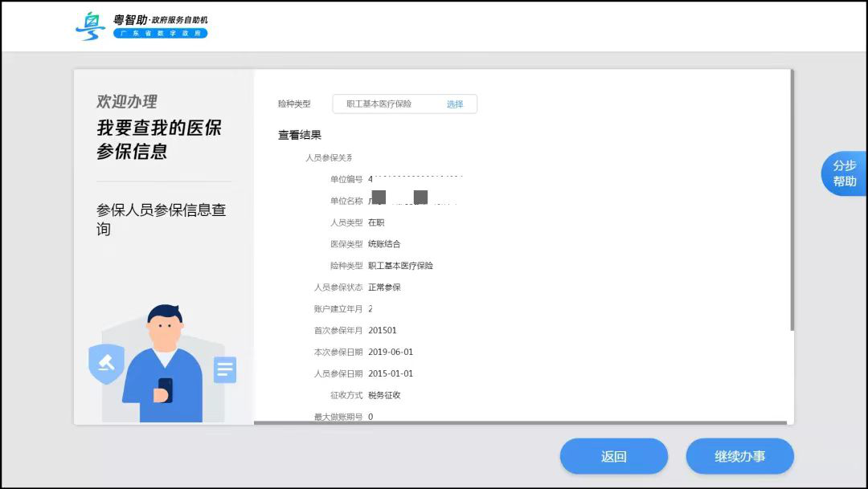
Task: Click the 选择 link for 险种类型
Action: pos(454,104)
